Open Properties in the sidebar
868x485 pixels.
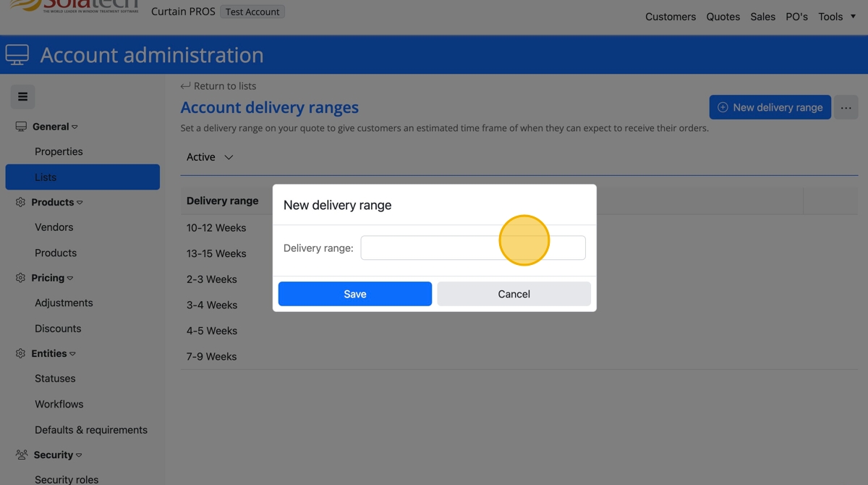tap(59, 151)
